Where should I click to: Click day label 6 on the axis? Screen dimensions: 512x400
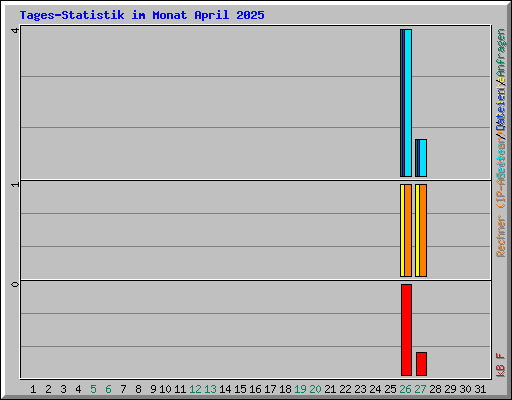point(108,389)
